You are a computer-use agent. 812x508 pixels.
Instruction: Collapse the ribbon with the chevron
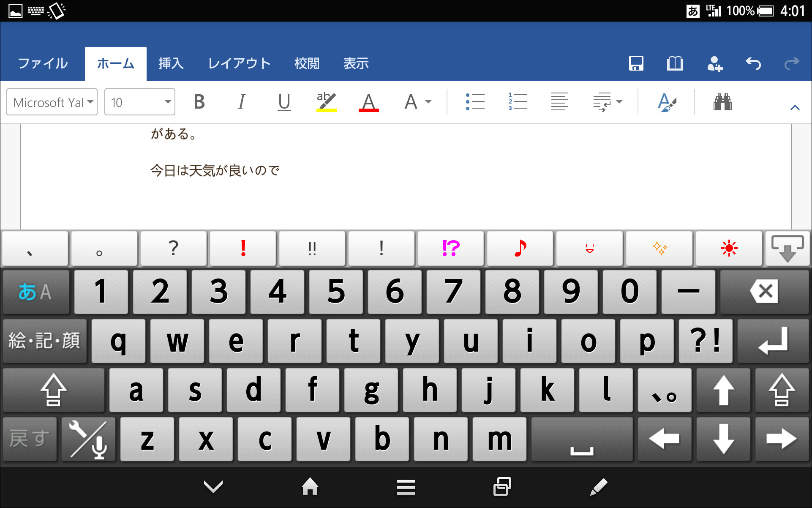point(795,107)
